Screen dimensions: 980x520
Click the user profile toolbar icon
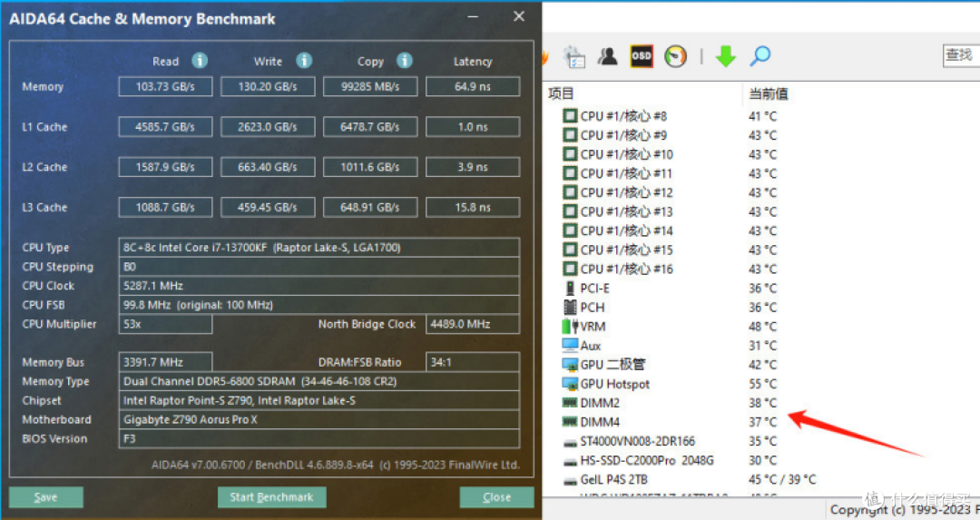pos(607,56)
